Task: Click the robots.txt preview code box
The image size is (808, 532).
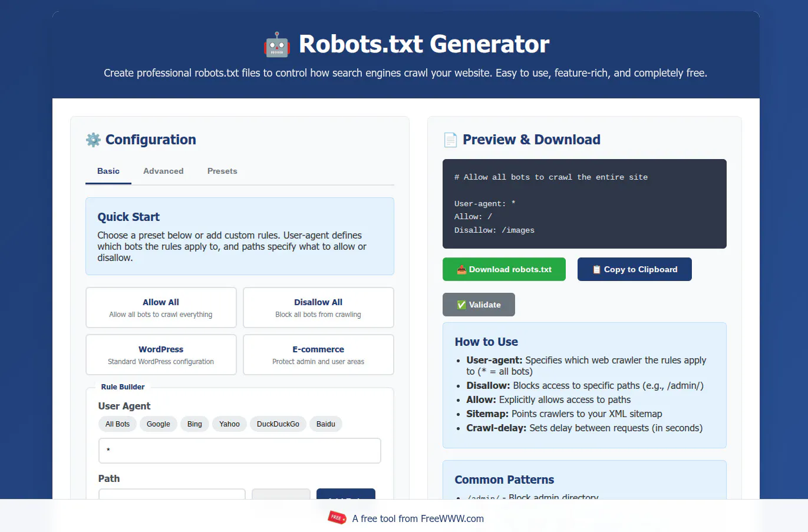Action: click(585, 204)
